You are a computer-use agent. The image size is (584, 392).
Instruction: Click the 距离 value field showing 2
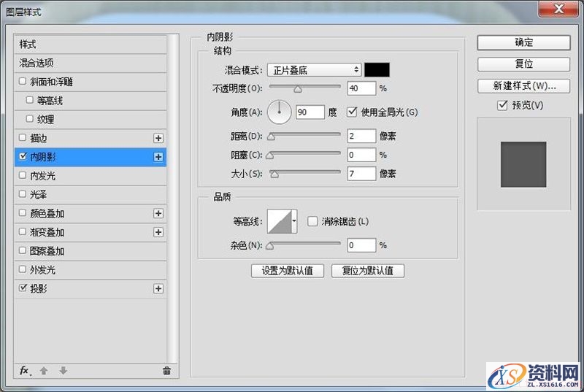[361, 136]
